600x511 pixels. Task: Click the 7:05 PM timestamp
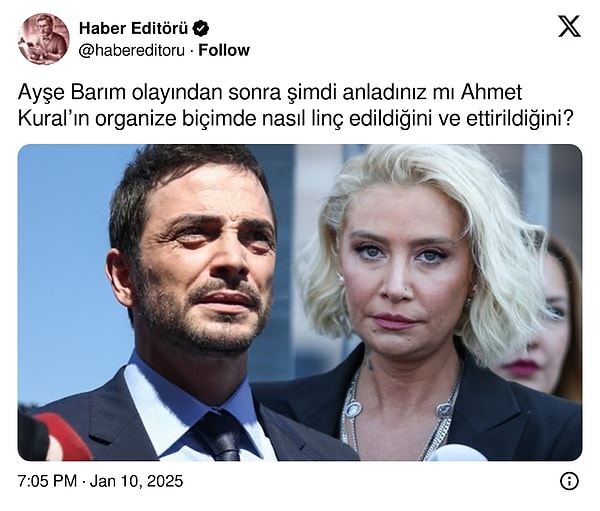coord(47,481)
